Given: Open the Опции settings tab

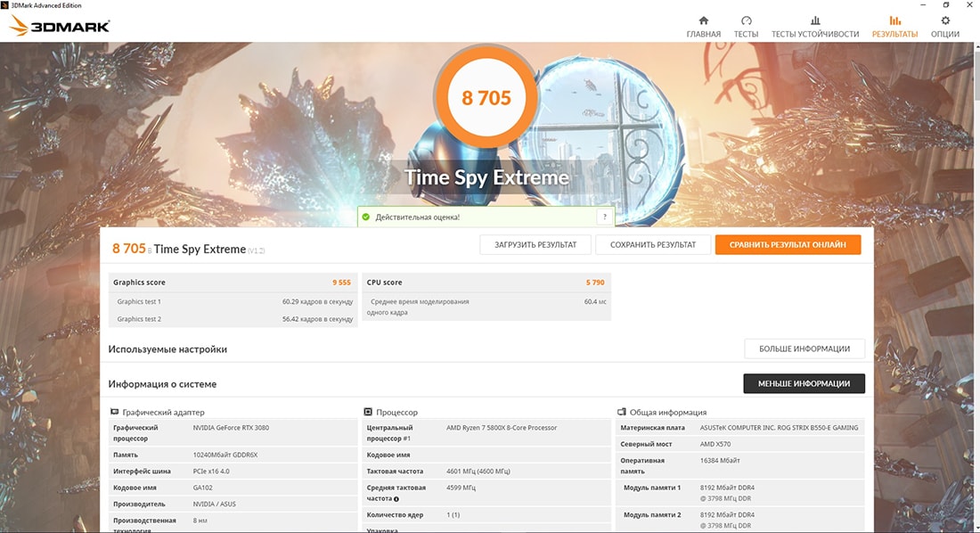Looking at the screenshot, I should click(945, 27).
